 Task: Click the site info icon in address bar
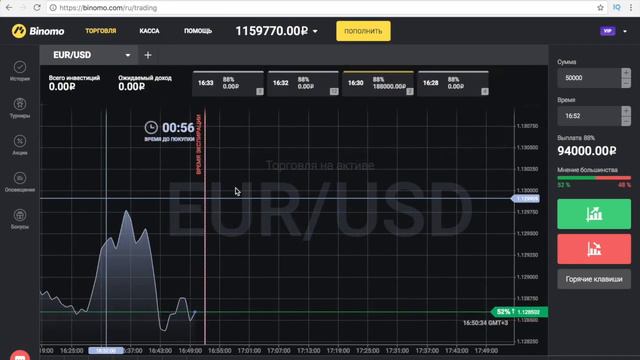pos(53,8)
